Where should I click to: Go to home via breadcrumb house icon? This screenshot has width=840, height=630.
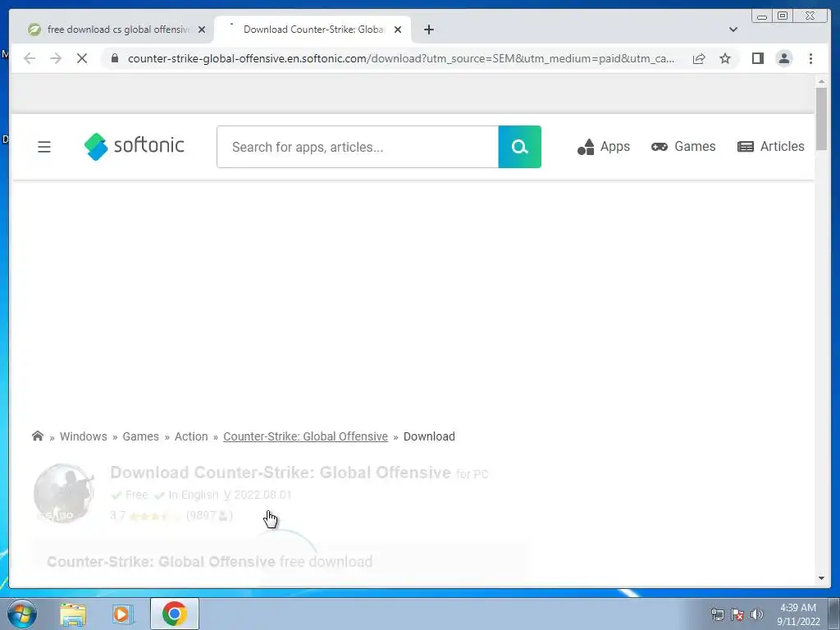[x=38, y=436]
